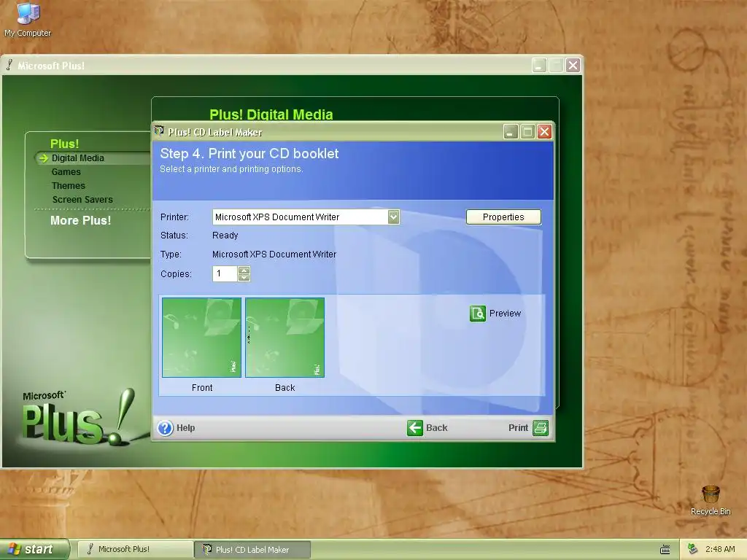Switch to Plus! CD Label Maker taskbar button
Viewport: 747px width, 560px height.
pyautogui.click(x=252, y=550)
